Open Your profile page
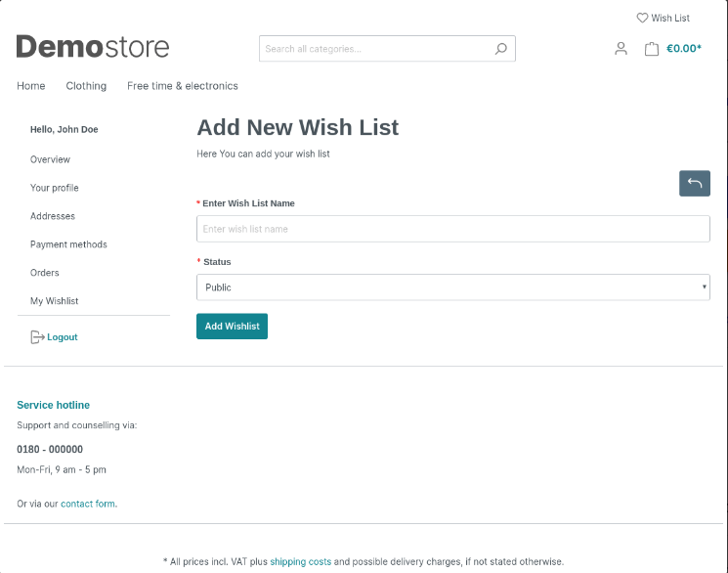Viewport: 728px width, 573px height. tap(55, 188)
